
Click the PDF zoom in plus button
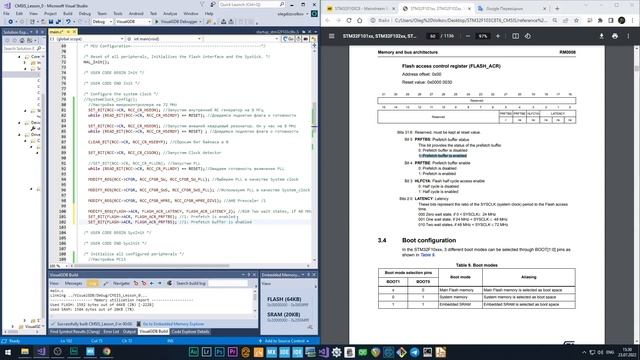tap(498, 36)
